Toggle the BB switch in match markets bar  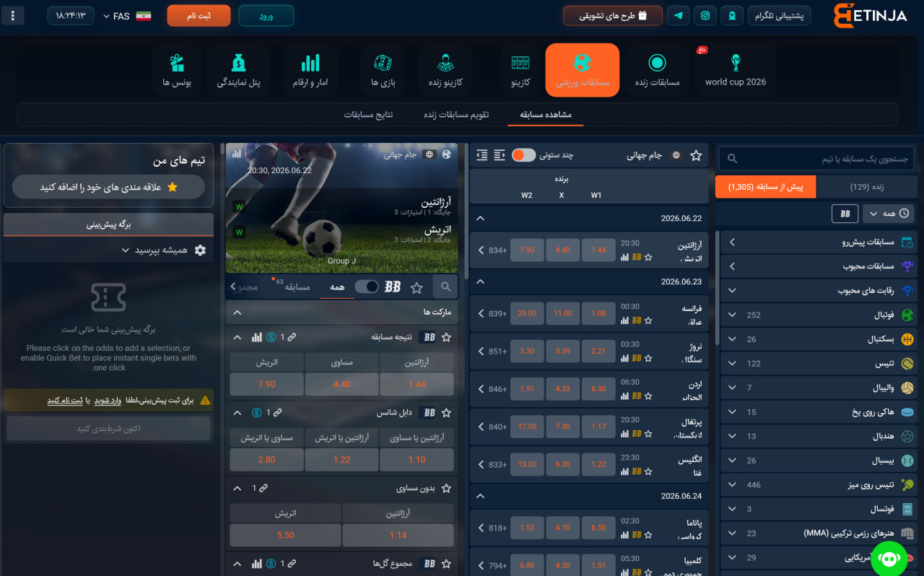click(x=367, y=287)
